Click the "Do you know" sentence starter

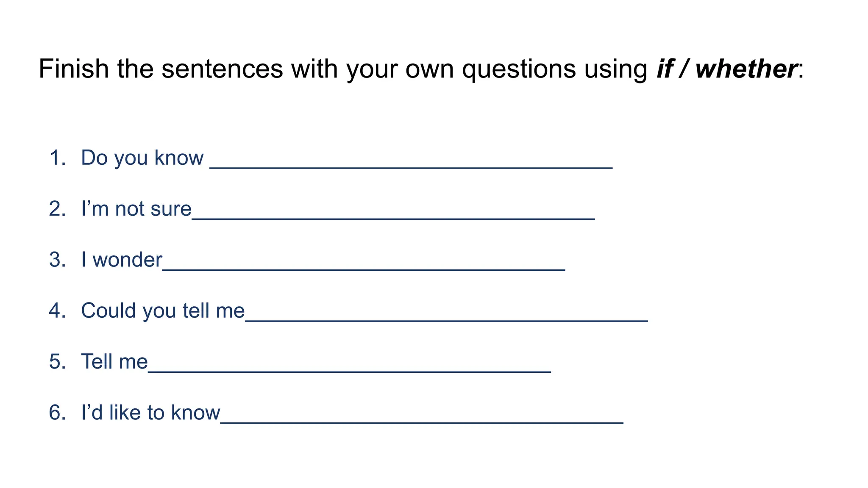(x=142, y=158)
